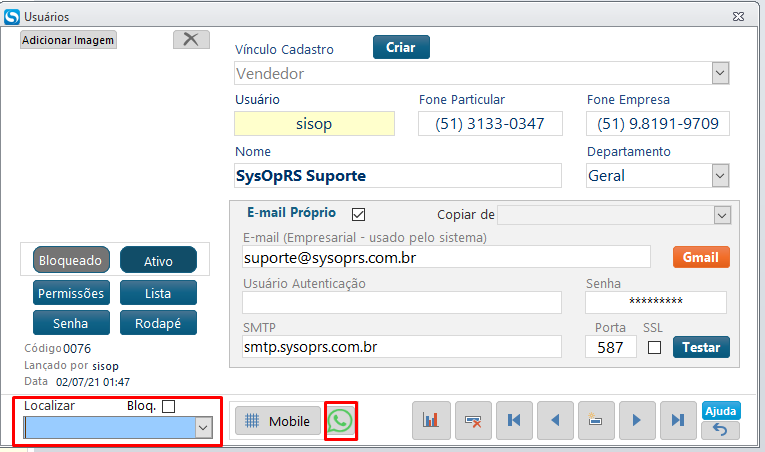Go to the next user record
The image size is (765, 452).
pos(636,421)
